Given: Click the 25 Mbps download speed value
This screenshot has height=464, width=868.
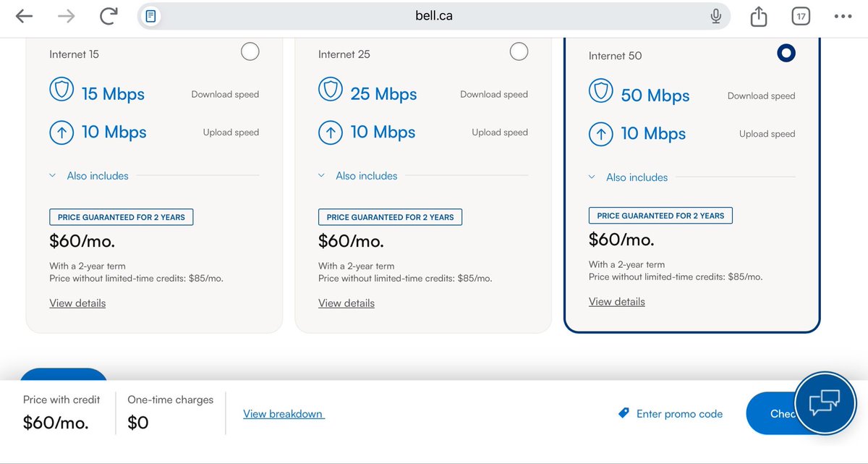Looking at the screenshot, I should [383, 94].
